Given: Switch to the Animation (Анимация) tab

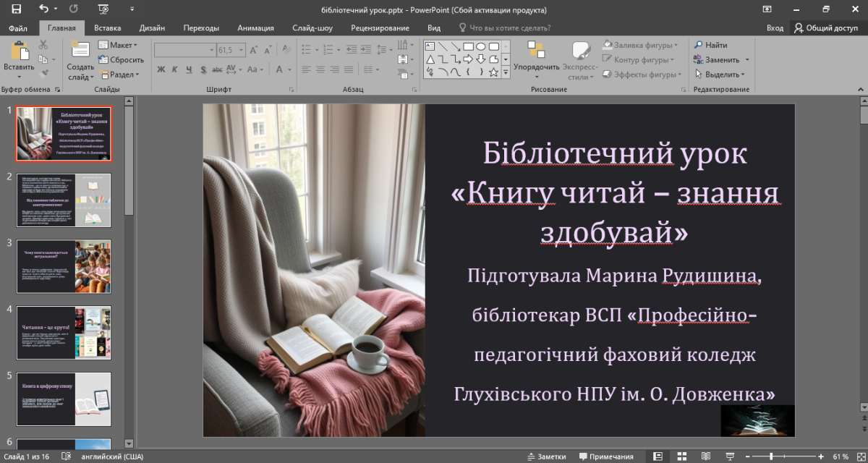Looking at the screenshot, I should [255, 28].
